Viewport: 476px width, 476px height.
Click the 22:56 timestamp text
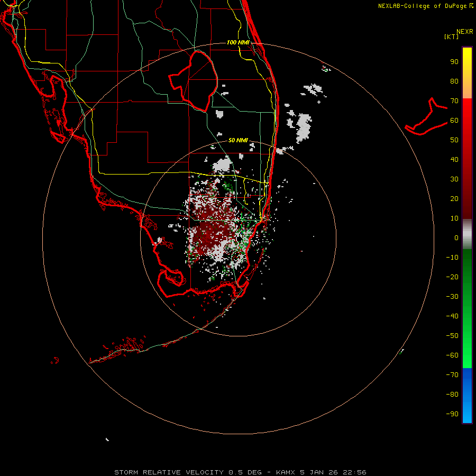pyautogui.click(x=354, y=472)
